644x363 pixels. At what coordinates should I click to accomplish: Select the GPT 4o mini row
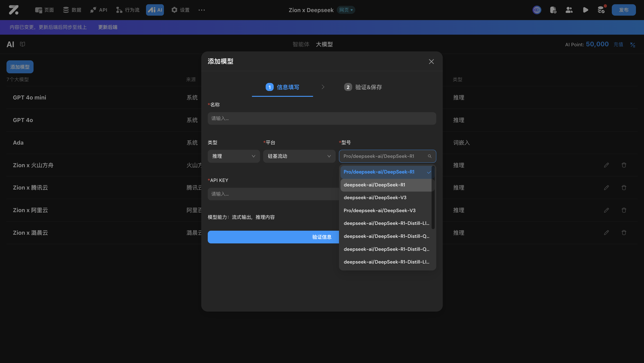(322, 97)
